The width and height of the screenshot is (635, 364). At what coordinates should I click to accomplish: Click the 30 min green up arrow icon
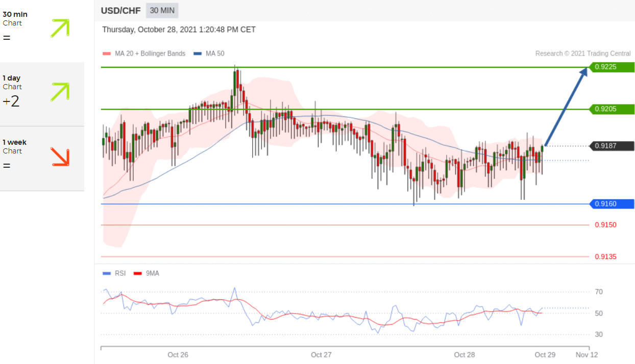click(60, 28)
